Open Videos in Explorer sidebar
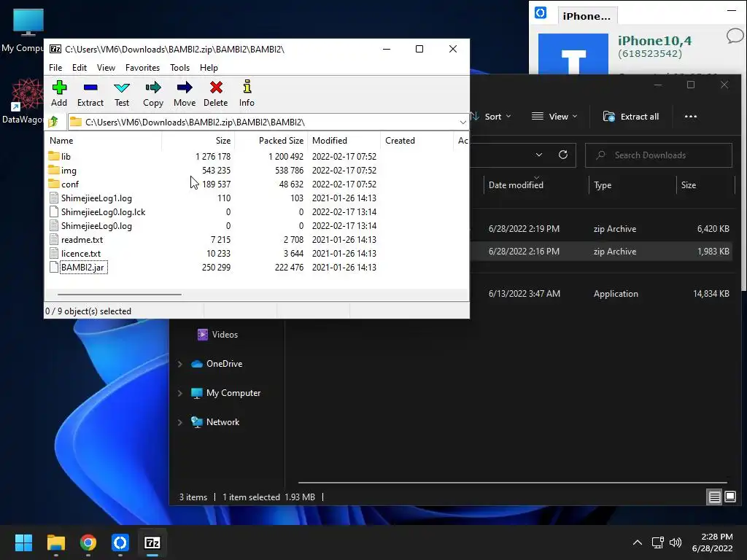Viewport: 747px width, 560px height. [217, 335]
